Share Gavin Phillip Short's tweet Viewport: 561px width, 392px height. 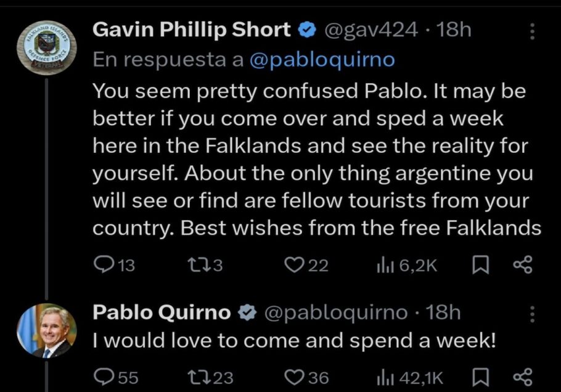point(522,265)
